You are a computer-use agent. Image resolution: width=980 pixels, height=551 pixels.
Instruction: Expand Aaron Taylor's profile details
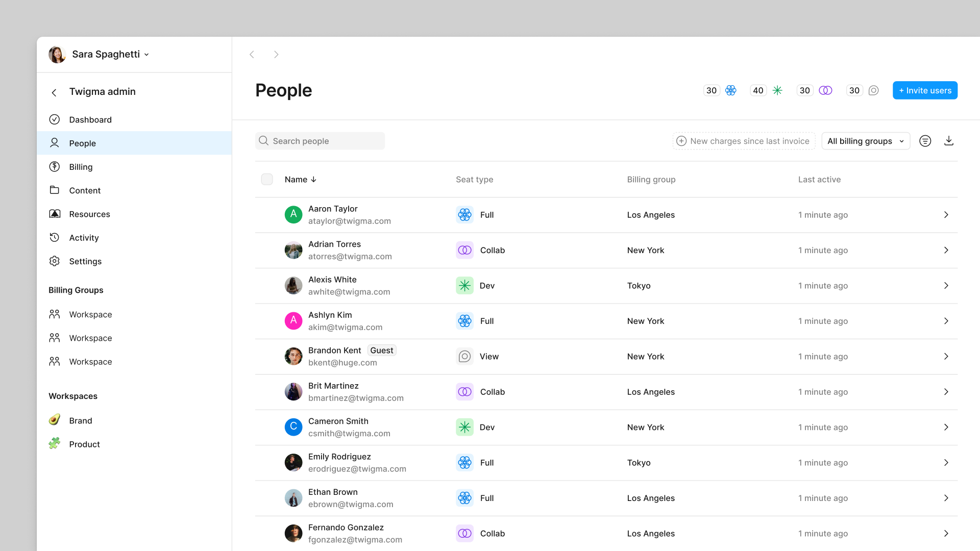[x=946, y=215]
